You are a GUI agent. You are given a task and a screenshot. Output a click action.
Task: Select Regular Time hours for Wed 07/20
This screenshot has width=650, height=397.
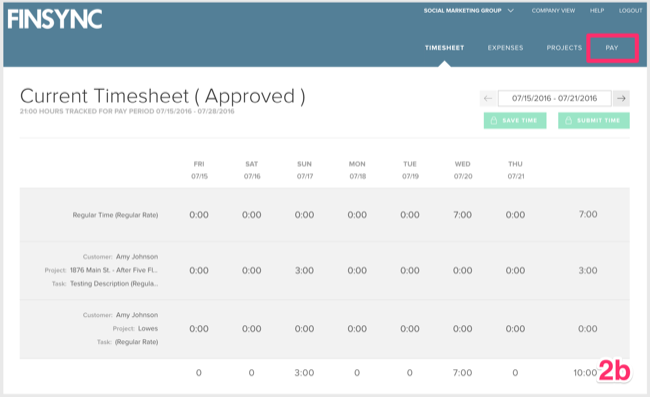(x=462, y=215)
